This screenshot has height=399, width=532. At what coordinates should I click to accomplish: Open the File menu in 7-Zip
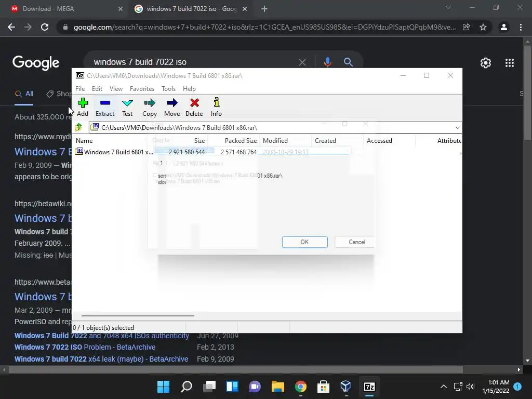pos(80,88)
